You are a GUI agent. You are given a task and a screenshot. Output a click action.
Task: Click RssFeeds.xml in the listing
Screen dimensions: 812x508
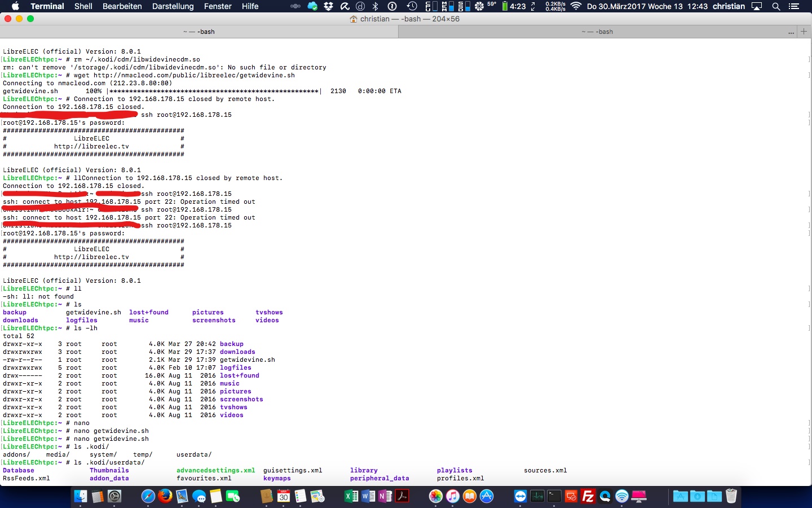(x=27, y=478)
